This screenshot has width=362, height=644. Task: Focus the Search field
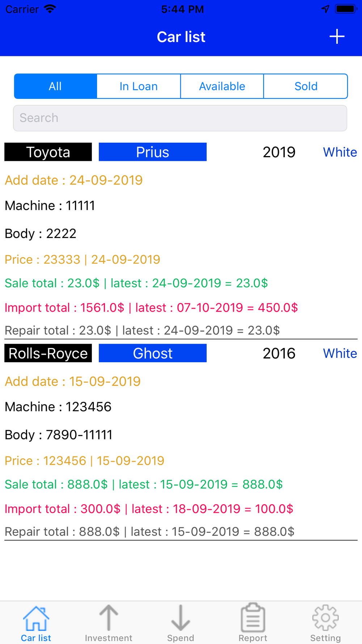coord(180,118)
